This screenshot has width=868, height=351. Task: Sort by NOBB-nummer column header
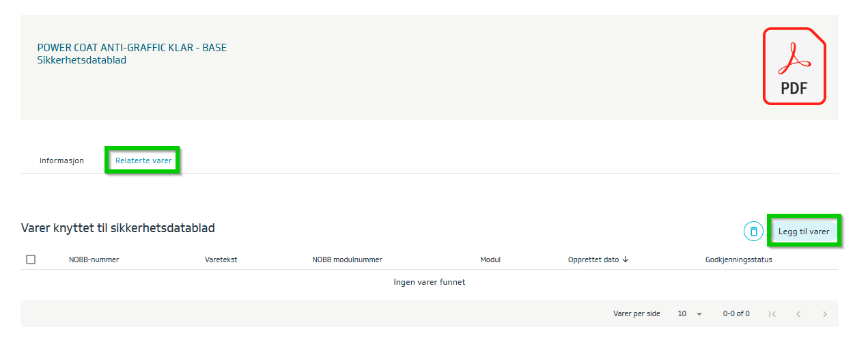point(94,259)
